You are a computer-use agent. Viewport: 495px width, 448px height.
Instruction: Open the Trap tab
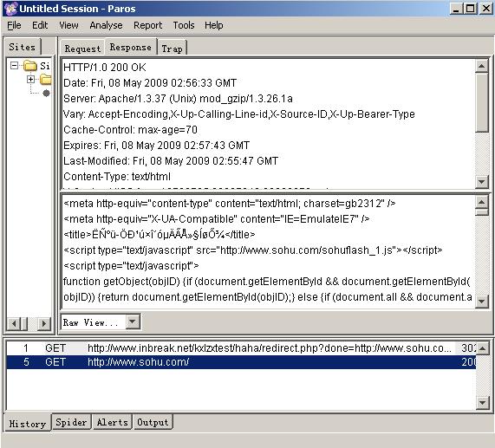[x=172, y=49]
